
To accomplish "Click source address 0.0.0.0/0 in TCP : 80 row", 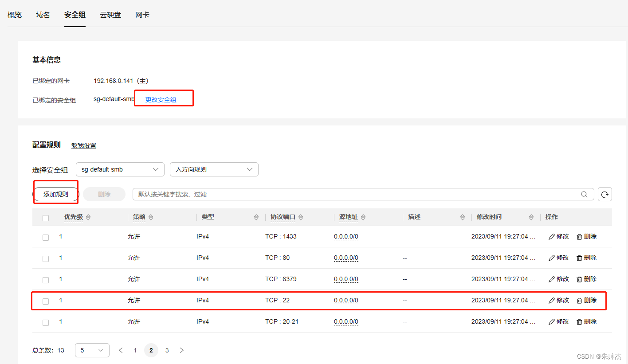I will [346, 258].
